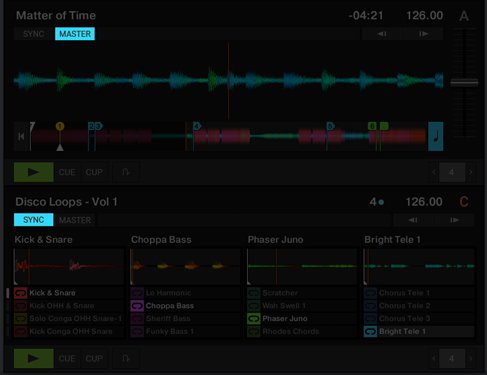487x375 pixels.
Task: Toggle loop size 4 on Deck A
Action: click(452, 172)
